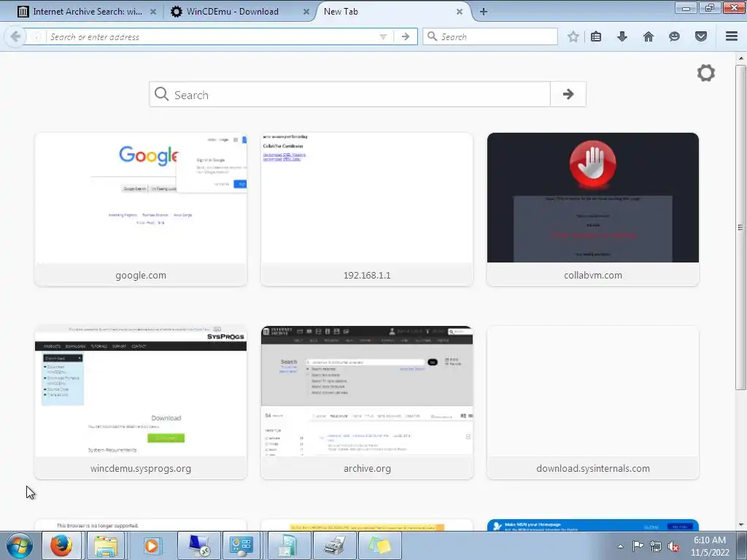
Task: Open the Windows Start menu orb
Action: pos(19,545)
